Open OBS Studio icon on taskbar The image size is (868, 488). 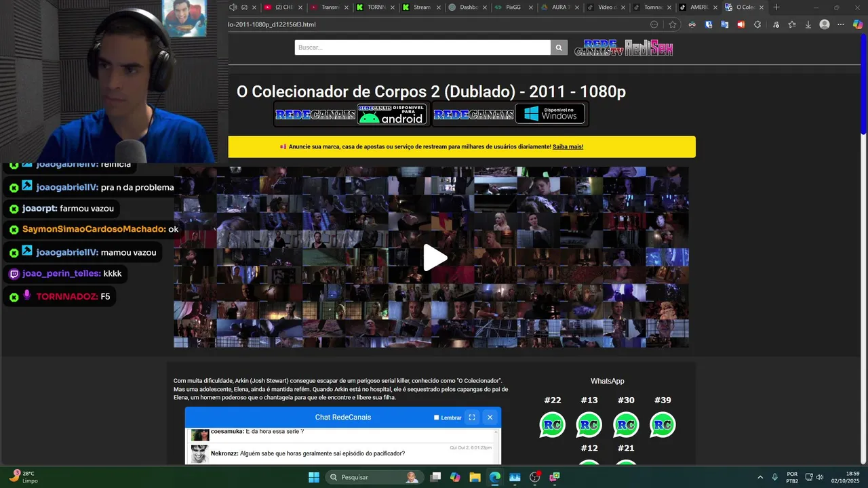pos(534,477)
